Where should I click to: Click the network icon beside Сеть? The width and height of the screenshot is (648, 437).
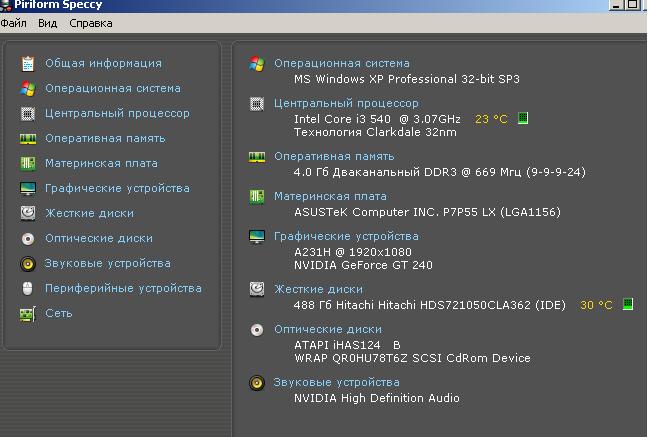(27, 314)
